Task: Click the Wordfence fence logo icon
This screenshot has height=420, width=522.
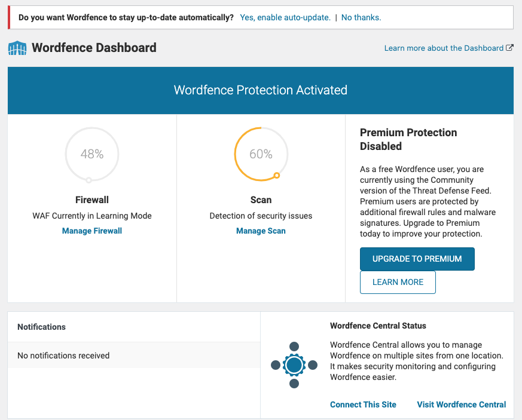Action: tap(17, 48)
